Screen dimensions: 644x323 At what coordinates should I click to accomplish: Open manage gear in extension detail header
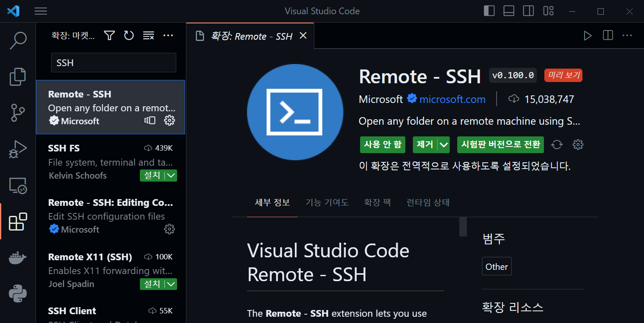(578, 145)
